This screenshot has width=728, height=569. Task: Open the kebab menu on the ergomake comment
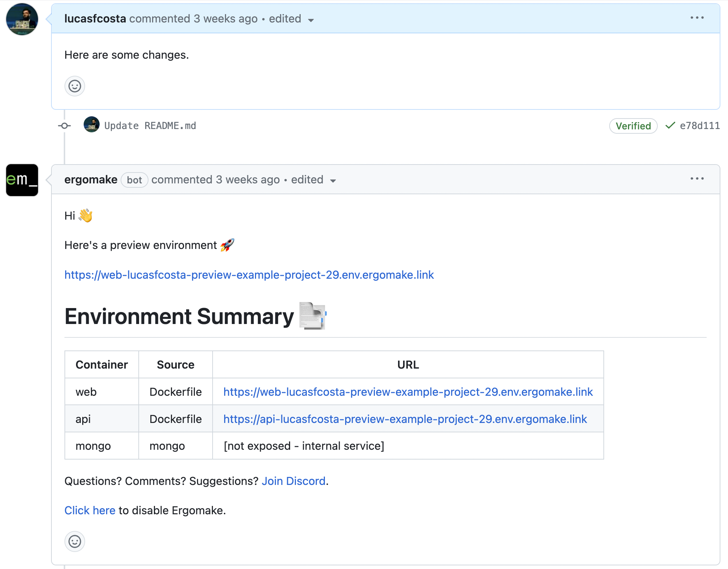click(x=698, y=179)
